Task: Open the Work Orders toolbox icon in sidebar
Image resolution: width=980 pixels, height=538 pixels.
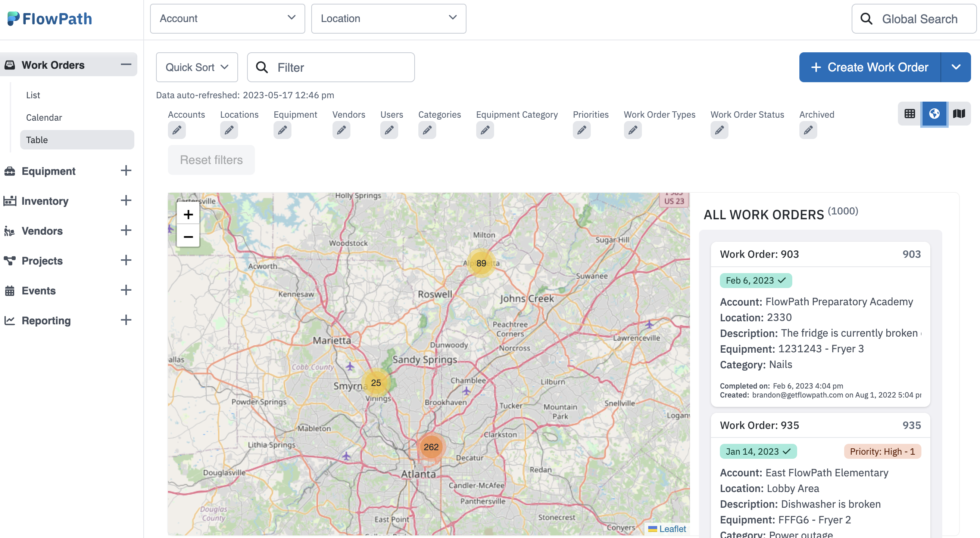Action: (10, 64)
